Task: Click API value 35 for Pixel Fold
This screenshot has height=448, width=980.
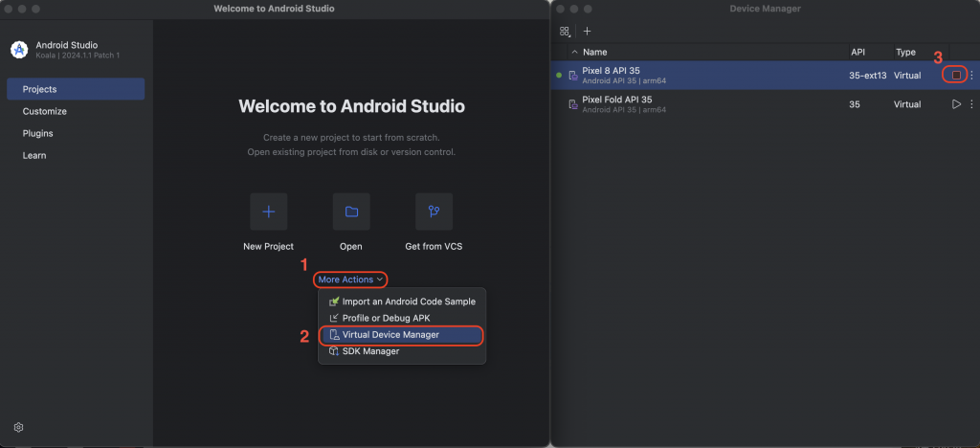Action: click(855, 104)
